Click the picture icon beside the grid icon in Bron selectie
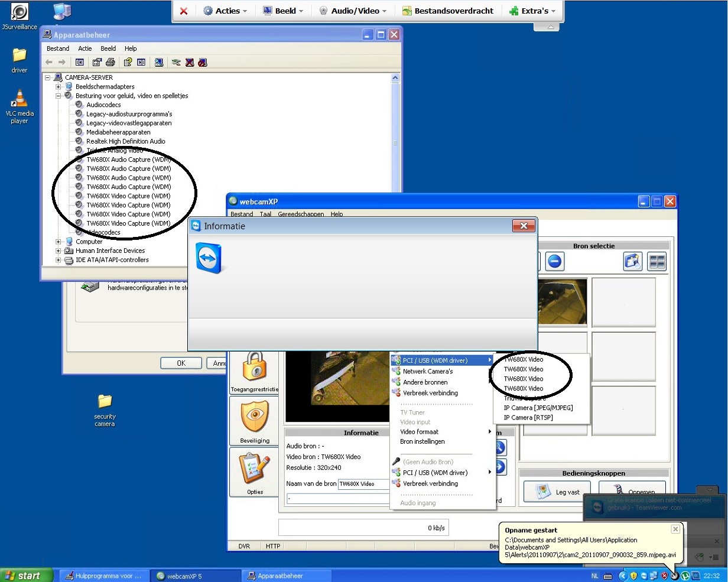Screen dimensions: 728x582 pos(633,261)
